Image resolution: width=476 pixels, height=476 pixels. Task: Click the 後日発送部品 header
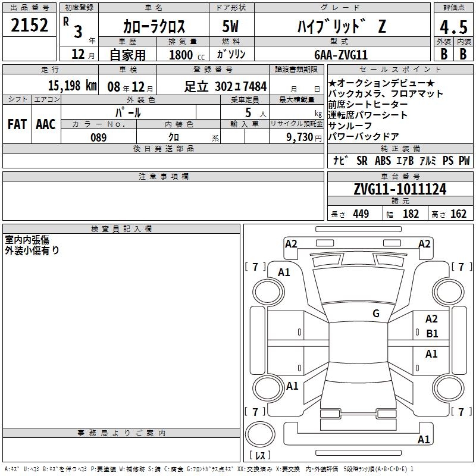coord(163,148)
